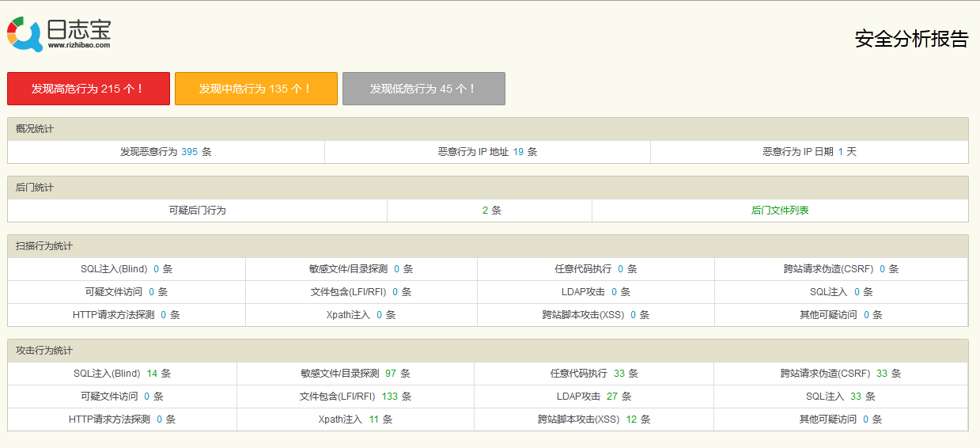This screenshot has height=448, width=980.
Task: Click attack 敏感文件/目录探测 count 97
Action: click(391, 374)
